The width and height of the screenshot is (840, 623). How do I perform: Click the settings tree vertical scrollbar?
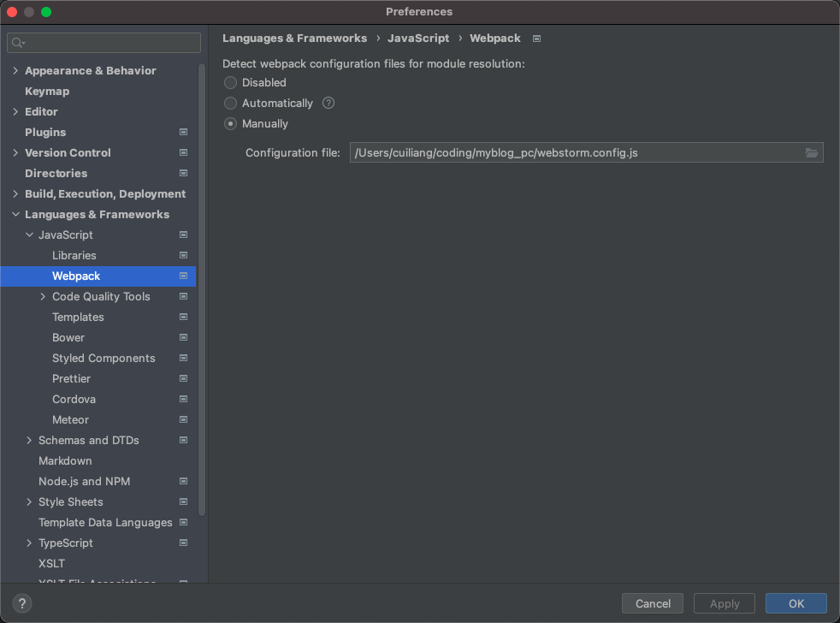pos(201,289)
